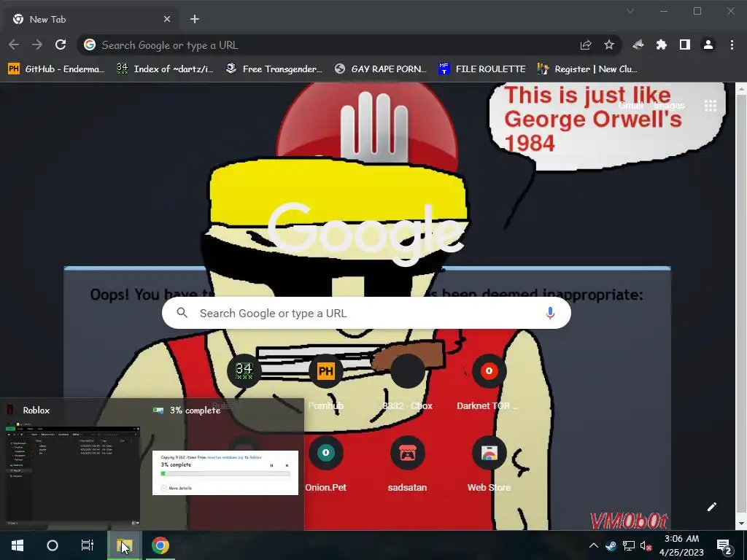Open the GitHub - Enderma... bookmark

click(56, 69)
